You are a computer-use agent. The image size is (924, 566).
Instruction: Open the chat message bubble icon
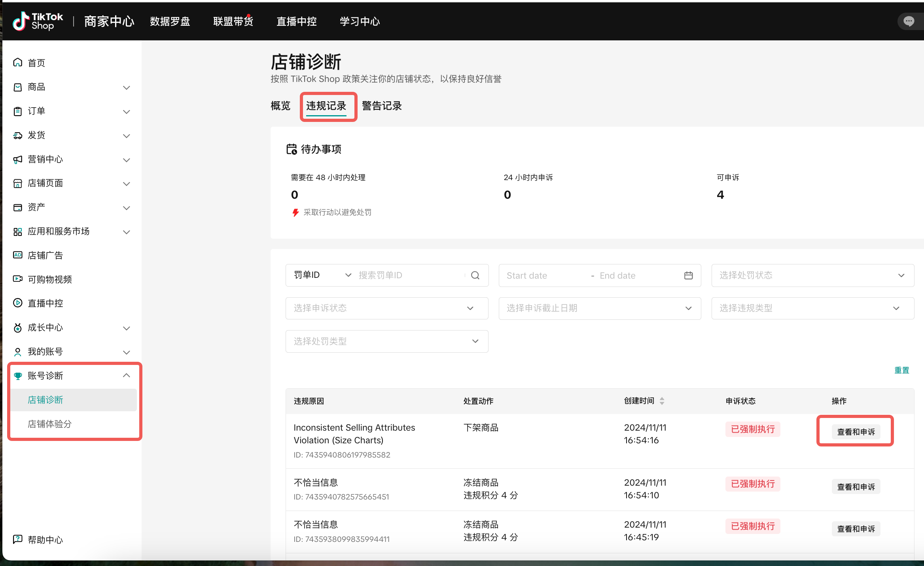909,21
